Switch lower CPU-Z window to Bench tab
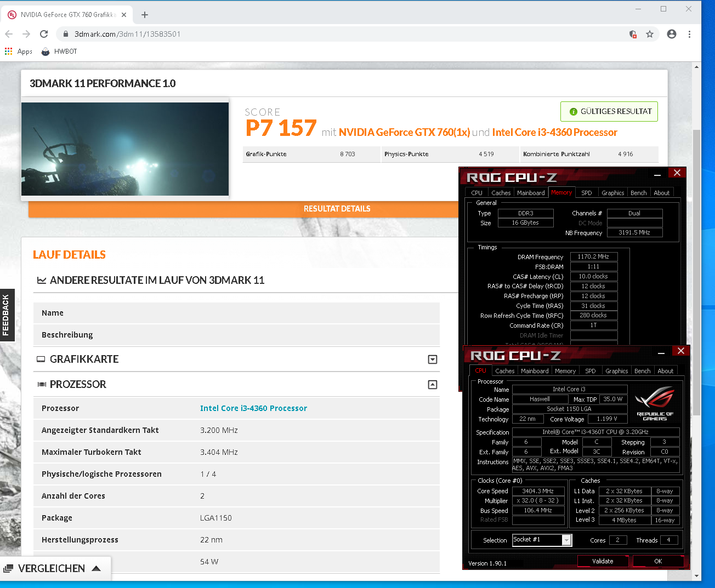The height and width of the screenshot is (588, 715). pyautogui.click(x=642, y=371)
